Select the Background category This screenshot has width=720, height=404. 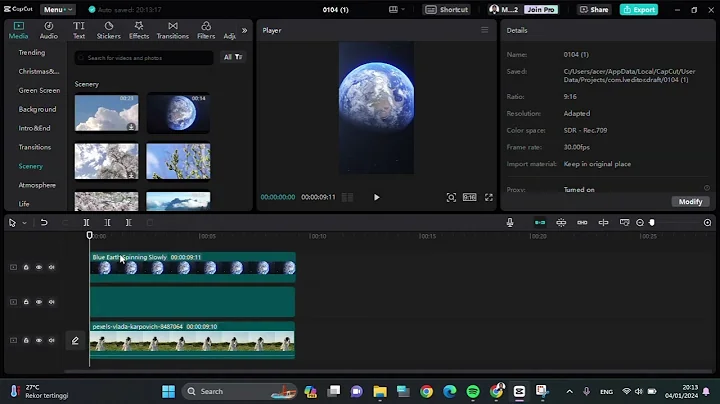[x=37, y=109]
